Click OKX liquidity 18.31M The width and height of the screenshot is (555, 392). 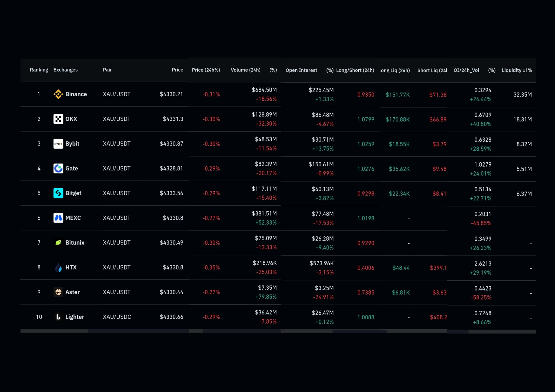[x=523, y=119]
